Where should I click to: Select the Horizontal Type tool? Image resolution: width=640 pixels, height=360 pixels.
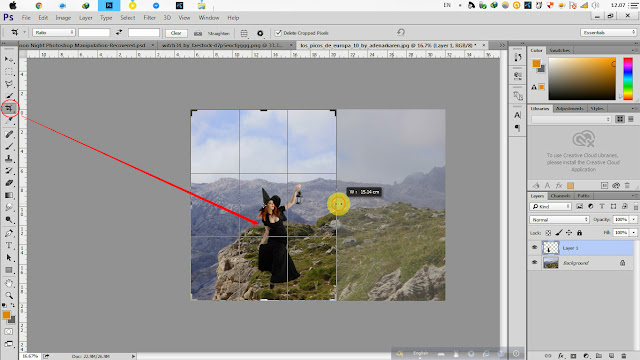tap(9, 246)
